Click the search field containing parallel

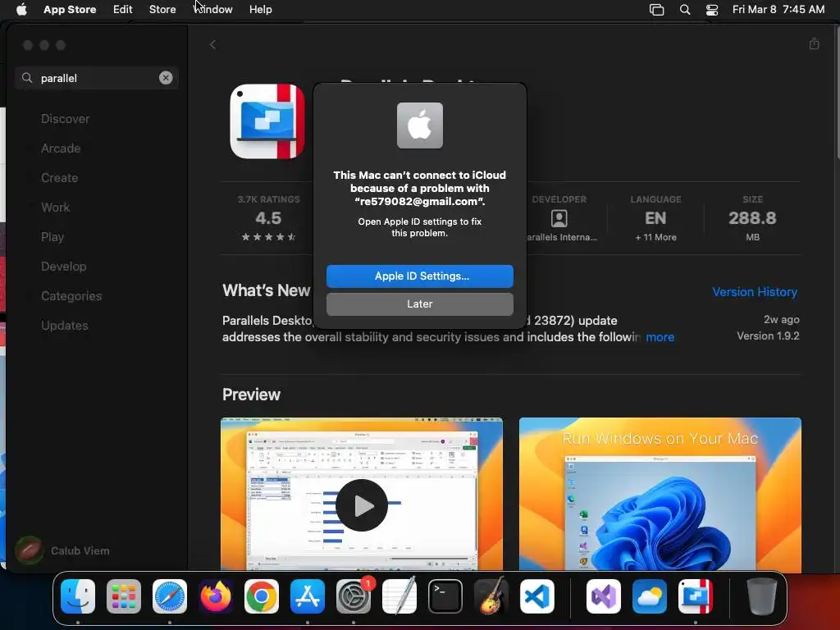tap(97, 78)
